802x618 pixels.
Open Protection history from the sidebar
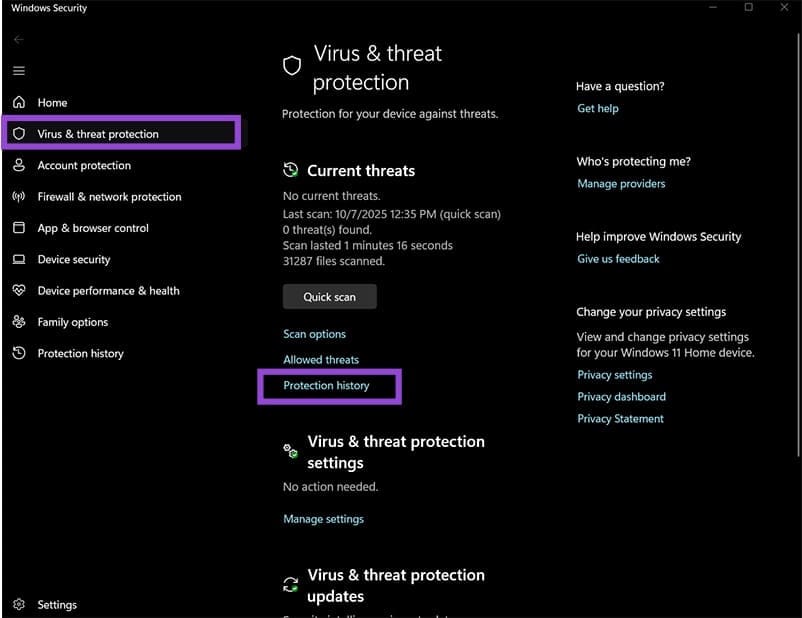(80, 354)
